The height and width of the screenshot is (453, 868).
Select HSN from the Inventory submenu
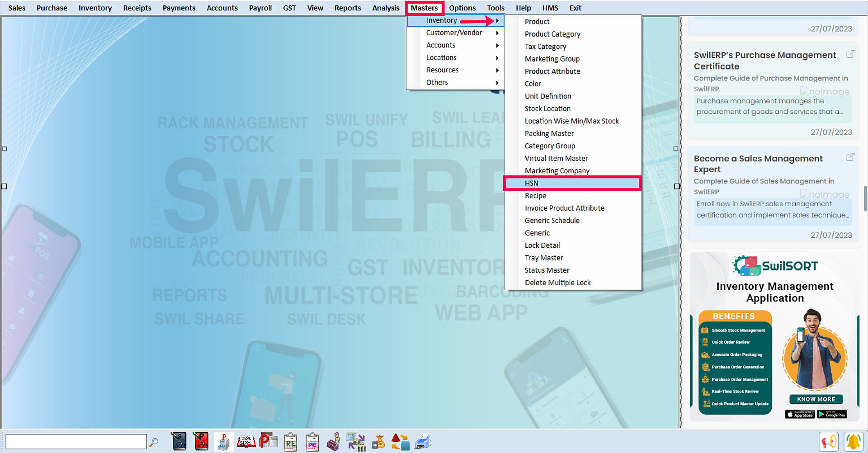pos(572,183)
